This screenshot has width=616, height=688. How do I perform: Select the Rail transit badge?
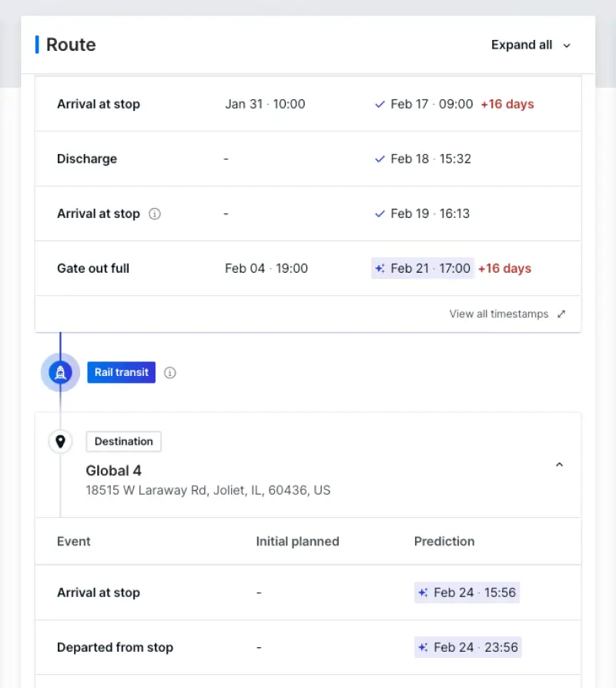(122, 373)
